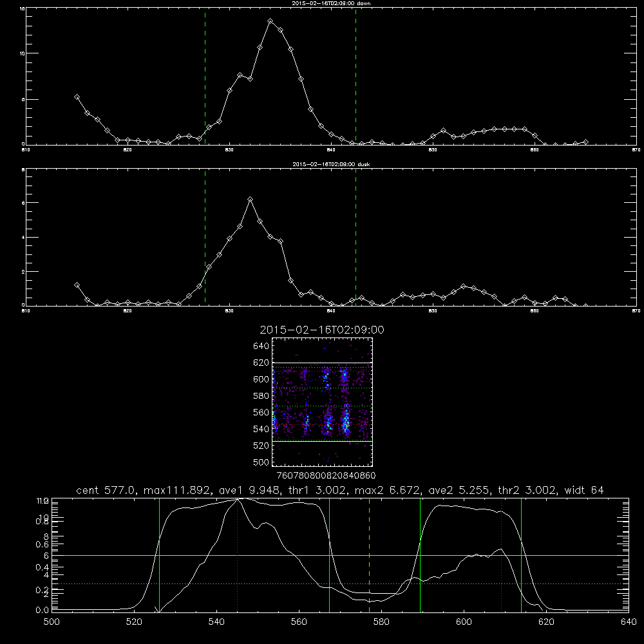Click the red dotted line near 609 in the bottom plot
Screen dimensions: 644x644
[501, 555]
